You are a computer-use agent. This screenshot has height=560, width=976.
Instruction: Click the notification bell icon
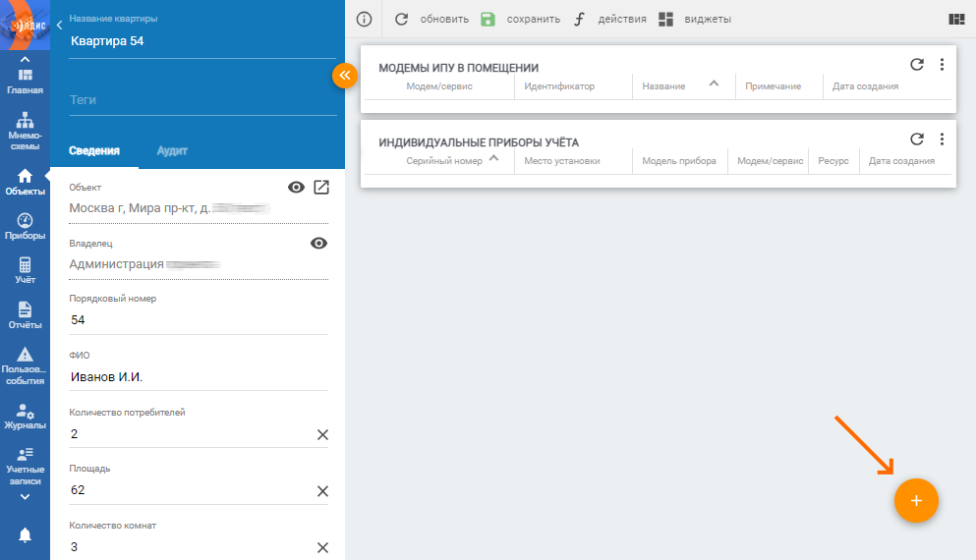click(x=25, y=535)
